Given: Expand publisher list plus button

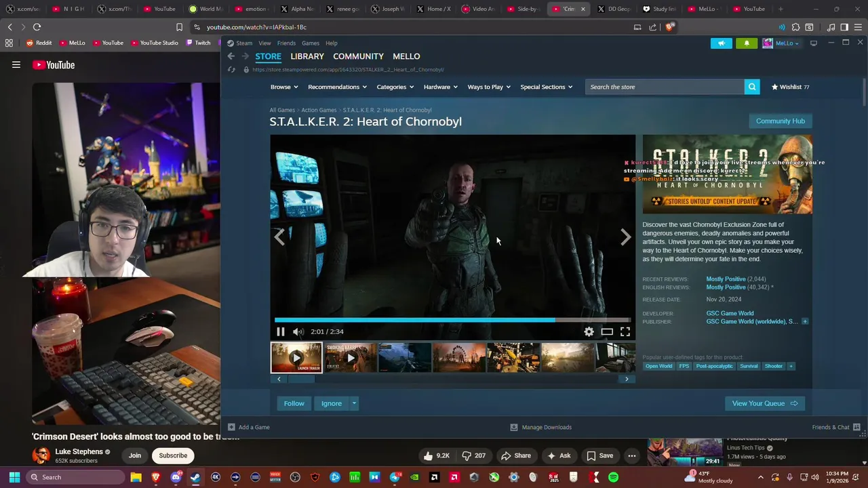Looking at the screenshot, I should [805, 321].
